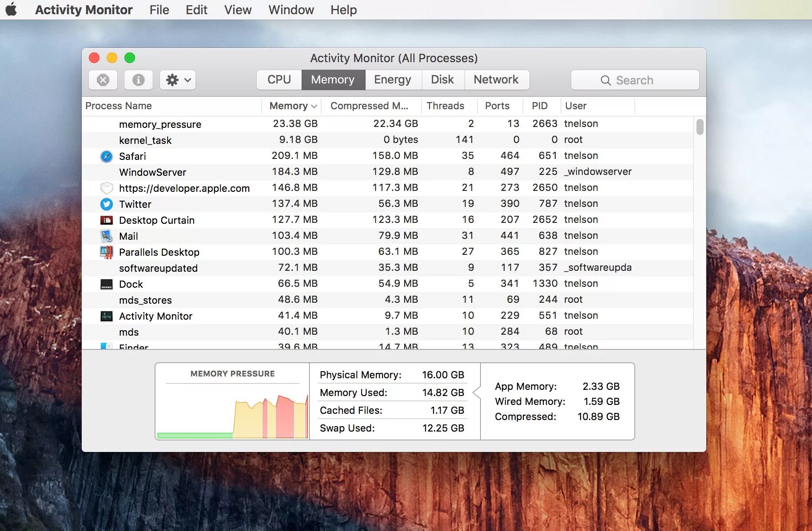Click the 22.34 GB compressed memory value
The height and width of the screenshot is (531, 812).
tap(396, 124)
